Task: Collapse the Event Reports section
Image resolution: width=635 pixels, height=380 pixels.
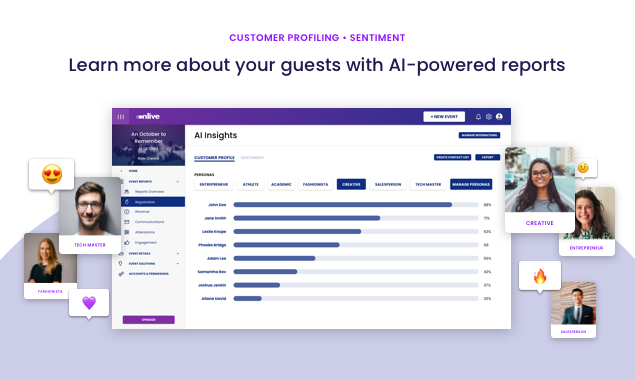Action: (177, 181)
